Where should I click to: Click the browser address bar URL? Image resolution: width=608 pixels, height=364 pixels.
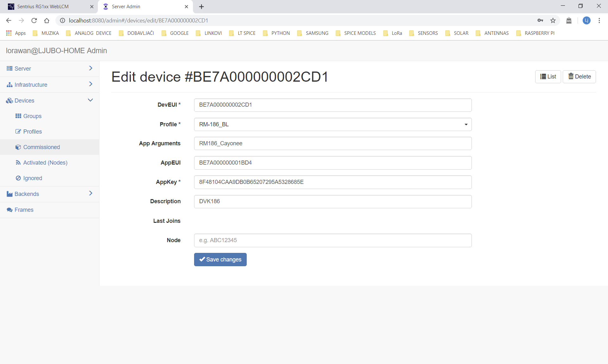tap(139, 21)
